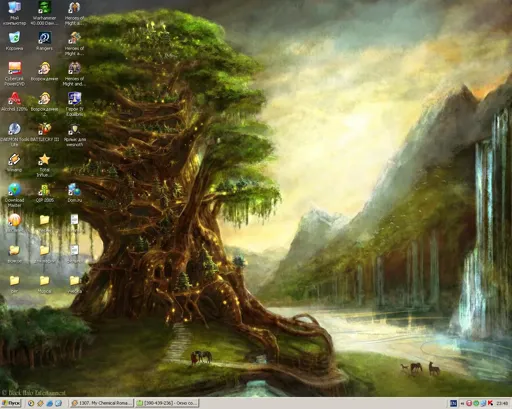Switch to My Chemical Romance taskbar window

102,403
